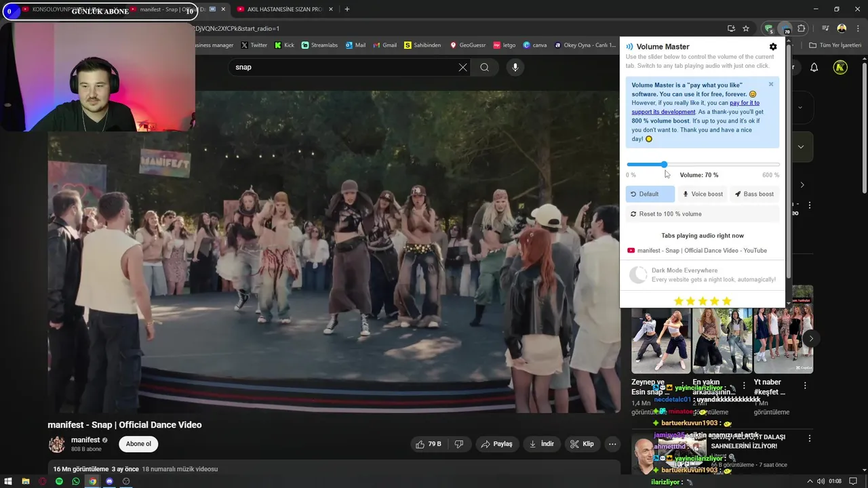This screenshot has width=868, height=488.
Task: Open YouTube notifications bell
Action: click(x=814, y=67)
